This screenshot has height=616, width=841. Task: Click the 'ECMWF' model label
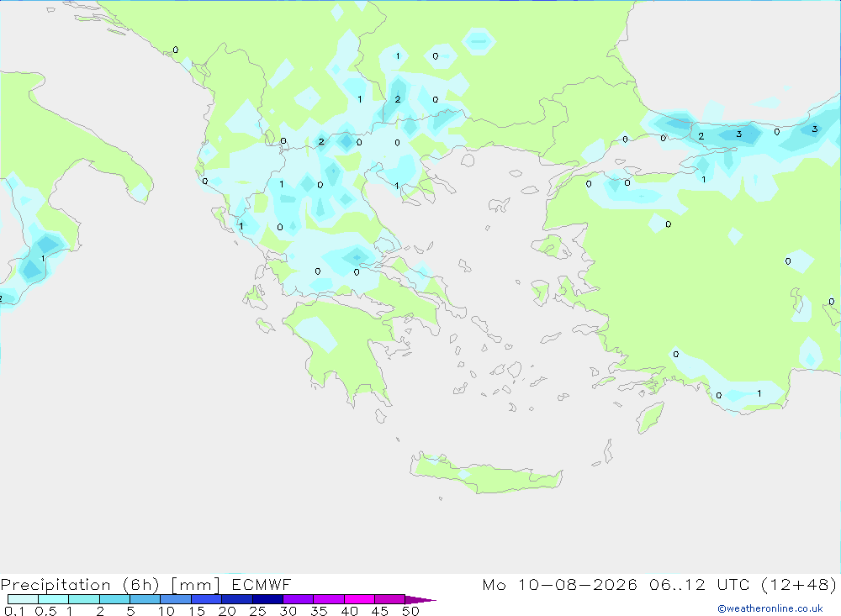(x=262, y=584)
